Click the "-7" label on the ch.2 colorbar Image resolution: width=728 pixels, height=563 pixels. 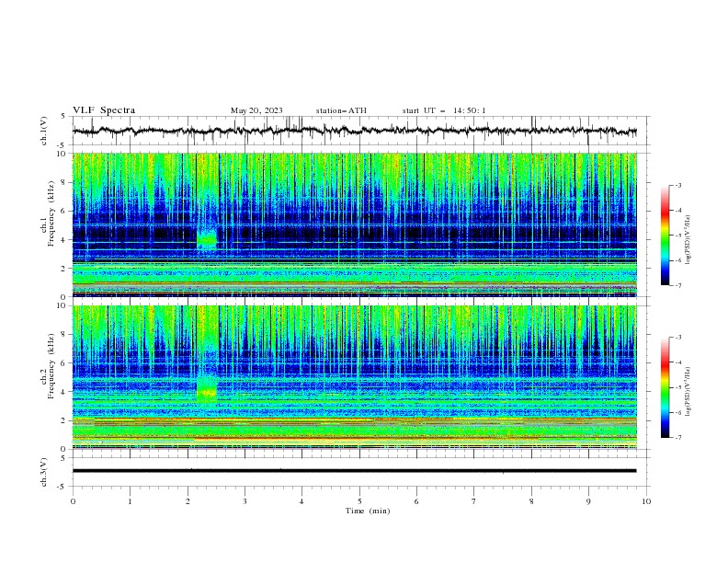click(677, 437)
